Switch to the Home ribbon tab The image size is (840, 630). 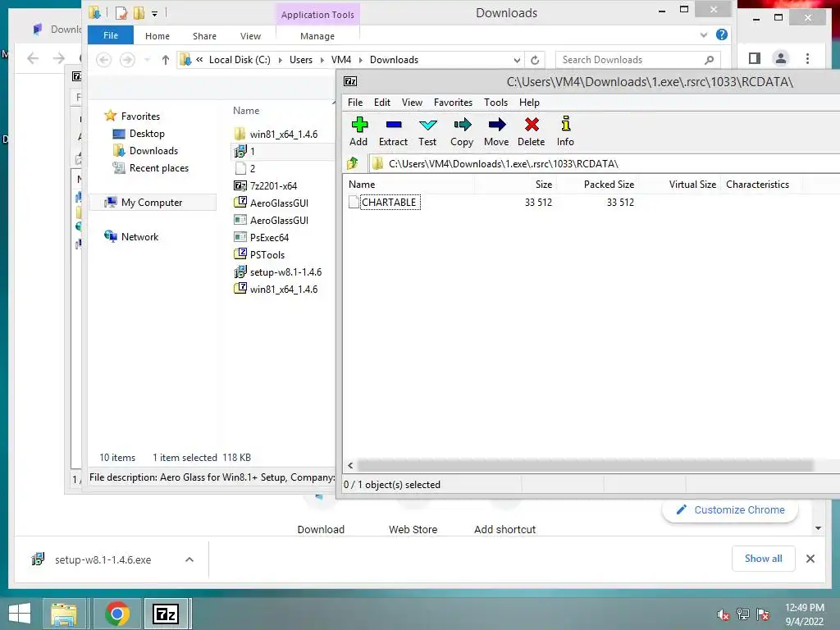click(x=157, y=36)
